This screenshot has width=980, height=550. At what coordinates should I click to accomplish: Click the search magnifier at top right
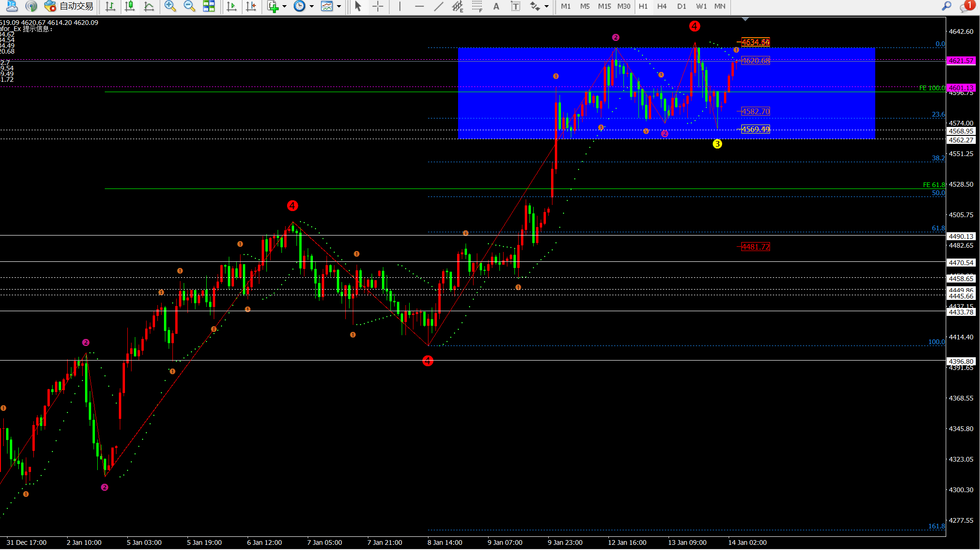click(947, 6)
